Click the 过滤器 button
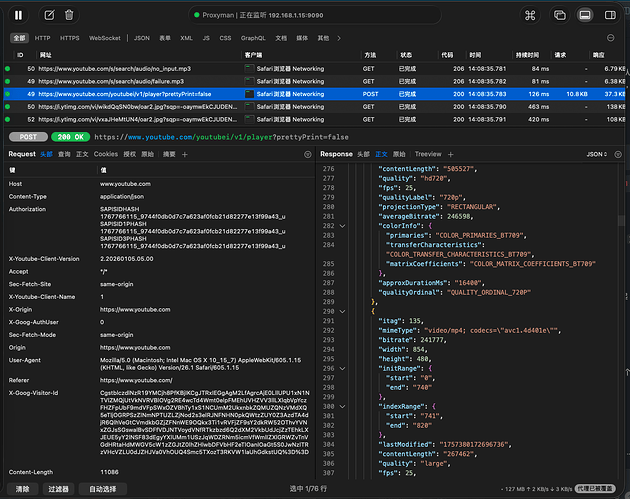This screenshot has width=630, height=499. point(58,489)
